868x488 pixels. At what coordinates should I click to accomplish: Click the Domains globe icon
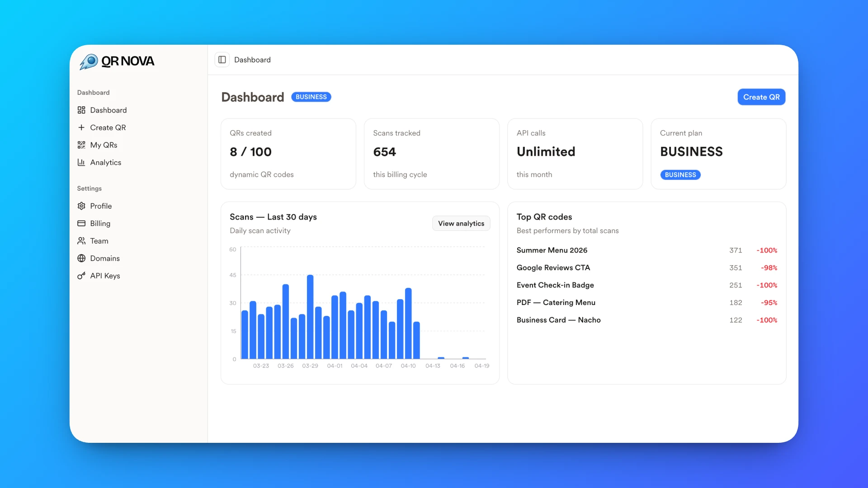[81, 258]
